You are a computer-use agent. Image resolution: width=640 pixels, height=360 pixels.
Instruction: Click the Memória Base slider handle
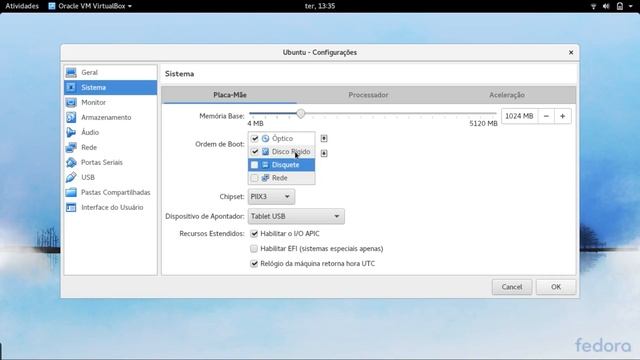click(301, 114)
